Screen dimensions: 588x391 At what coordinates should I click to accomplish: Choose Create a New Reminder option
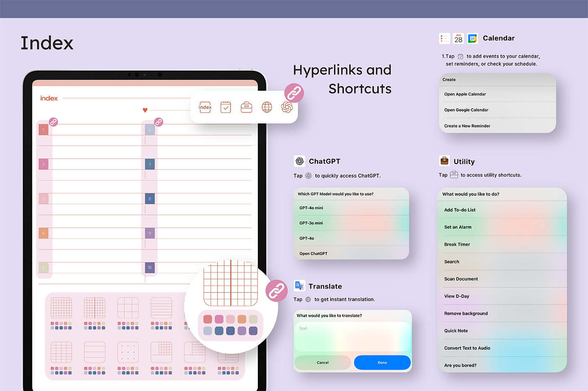coord(467,126)
